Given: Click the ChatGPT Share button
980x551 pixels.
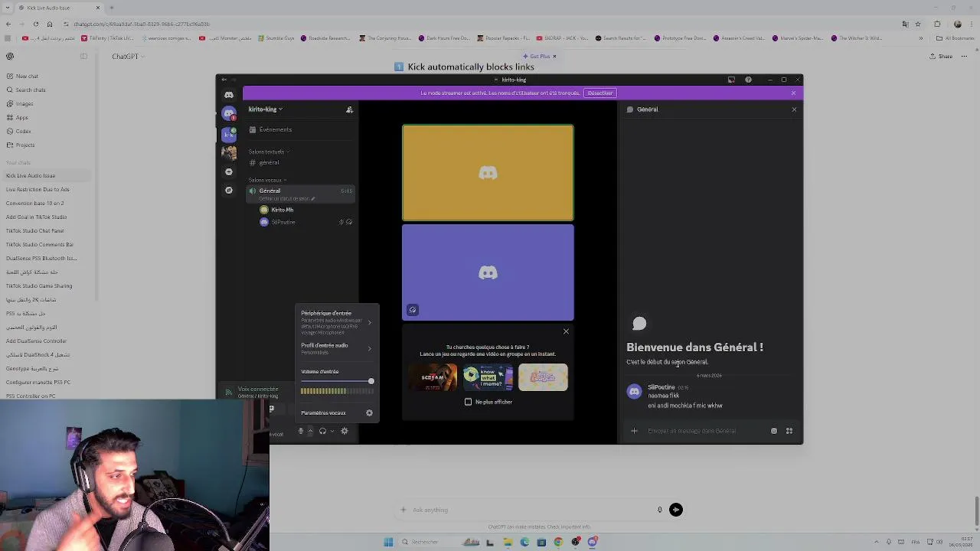Looking at the screenshot, I should [x=941, y=56].
